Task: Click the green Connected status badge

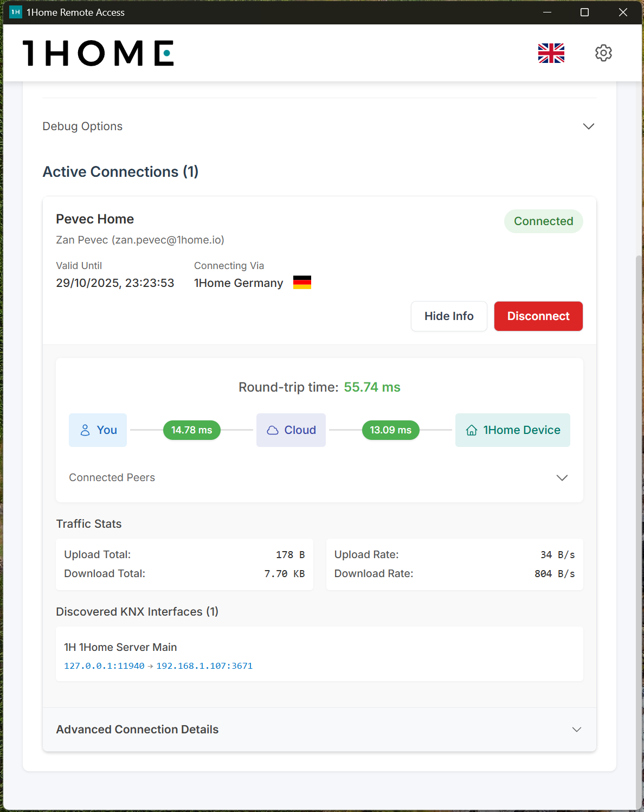Action: click(543, 221)
